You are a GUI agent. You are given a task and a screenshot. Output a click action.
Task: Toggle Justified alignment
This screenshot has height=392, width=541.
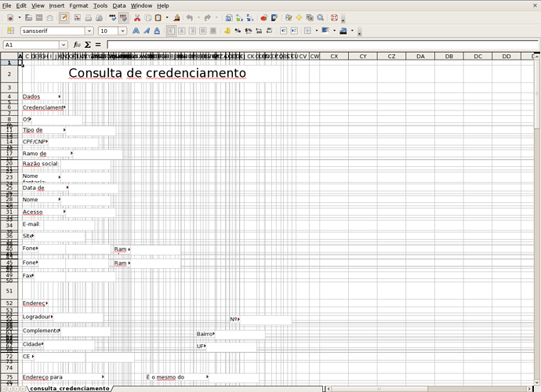[x=203, y=31]
